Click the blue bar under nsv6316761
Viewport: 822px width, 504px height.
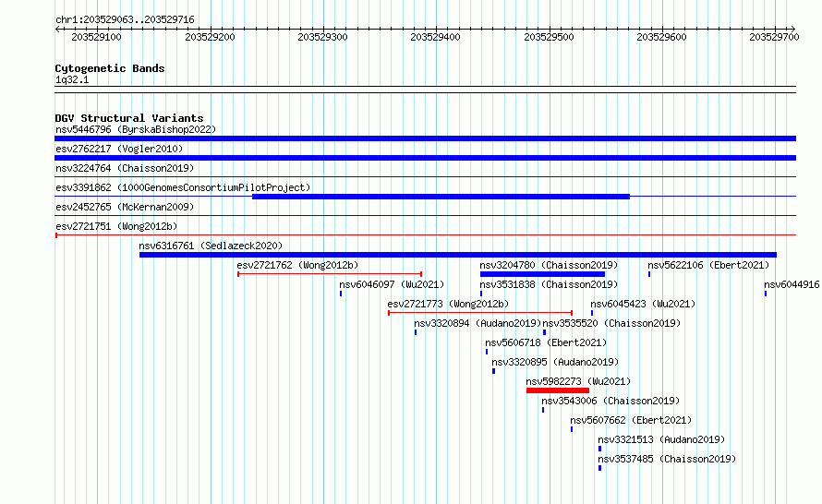[458, 255]
